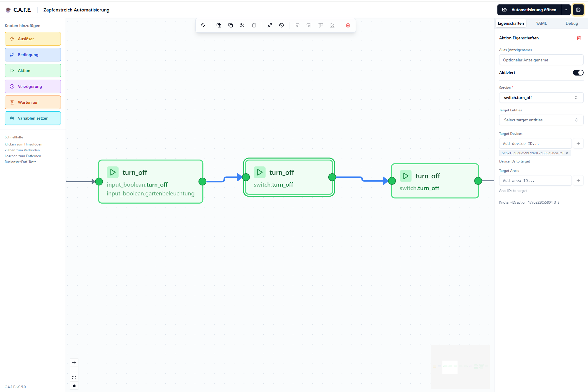Click the Alias Anzeigename input field
Screen dimensions: 588x392
[541, 60]
